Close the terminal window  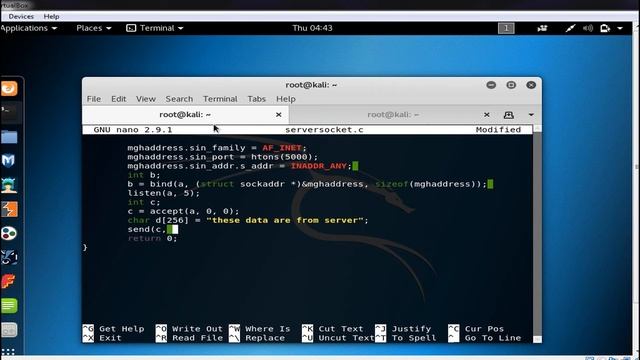pyautogui.click(x=531, y=85)
